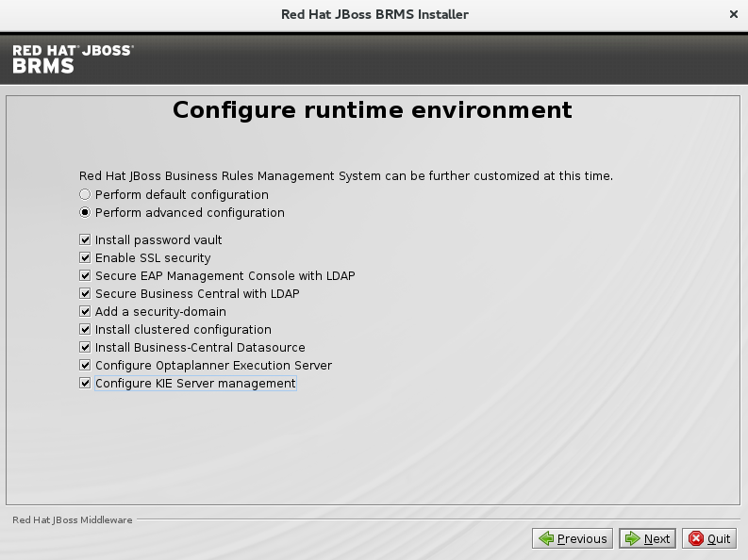748x560 pixels.
Task: Proceed with the Next button
Action: [x=647, y=538]
